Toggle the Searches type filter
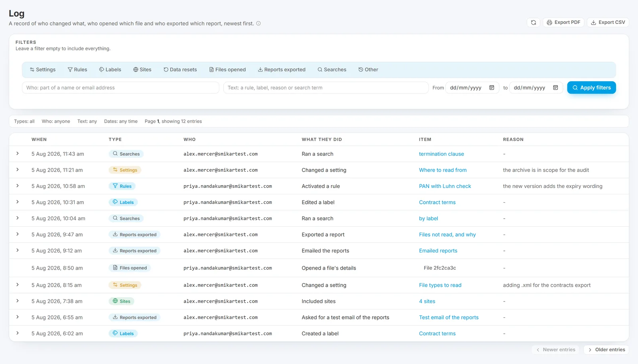The height and width of the screenshot is (364, 638). click(332, 70)
